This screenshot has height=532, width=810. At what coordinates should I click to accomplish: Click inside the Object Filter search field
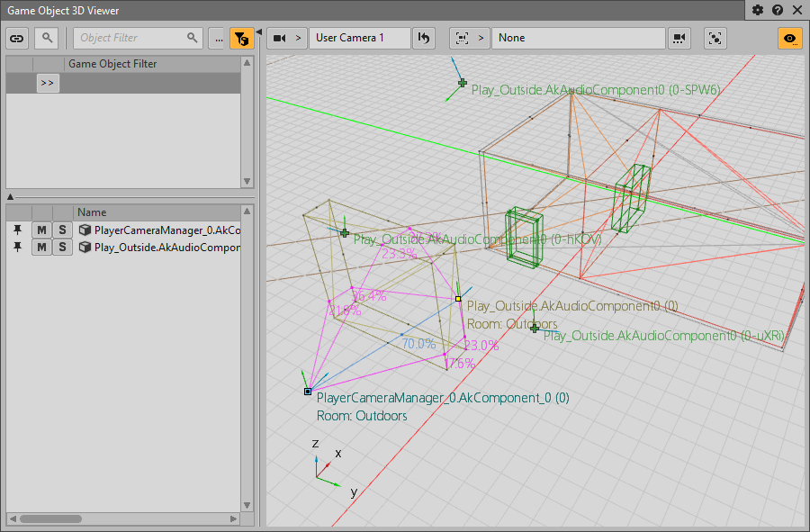pyautogui.click(x=130, y=38)
